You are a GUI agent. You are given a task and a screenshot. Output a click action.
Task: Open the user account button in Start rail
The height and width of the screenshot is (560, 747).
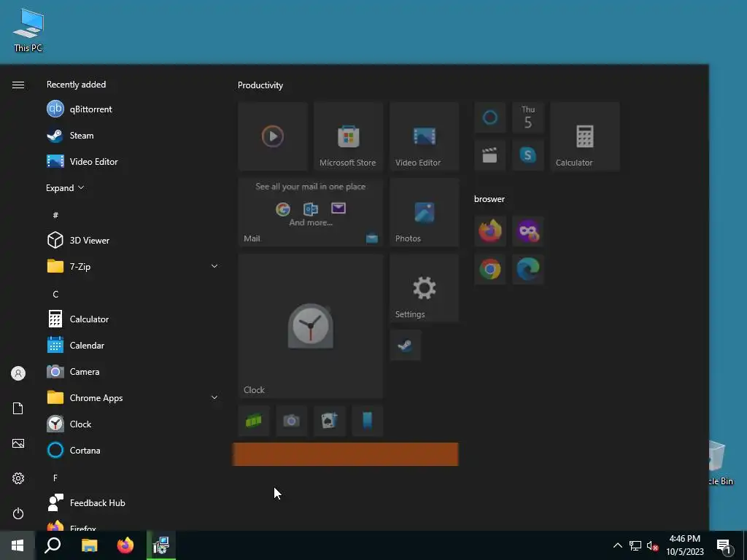click(x=18, y=373)
